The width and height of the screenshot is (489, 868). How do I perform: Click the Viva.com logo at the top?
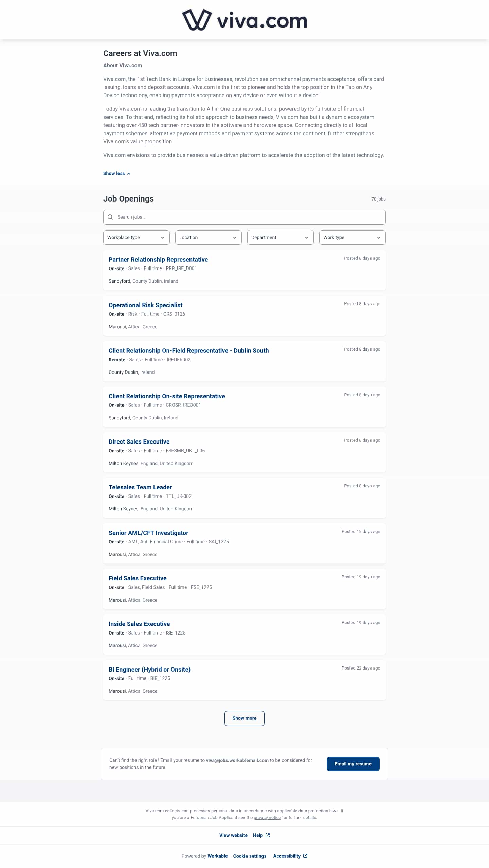[x=244, y=19]
